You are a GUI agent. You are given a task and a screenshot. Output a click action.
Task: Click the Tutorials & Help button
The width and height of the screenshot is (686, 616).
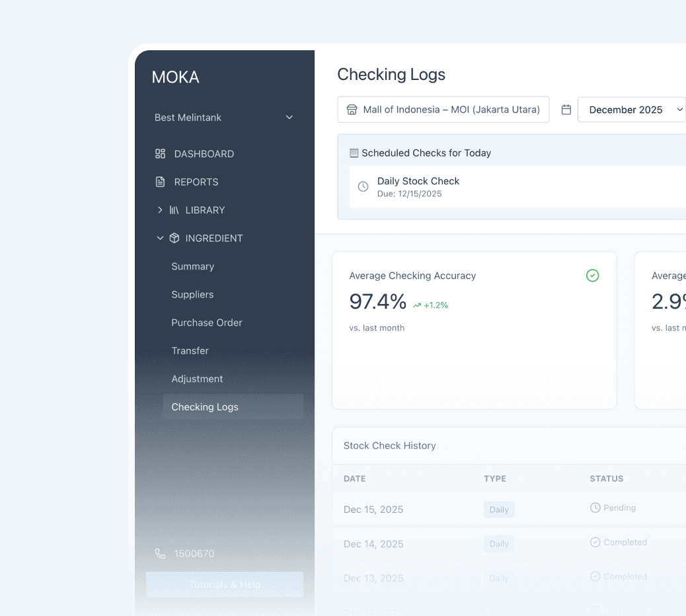(225, 584)
